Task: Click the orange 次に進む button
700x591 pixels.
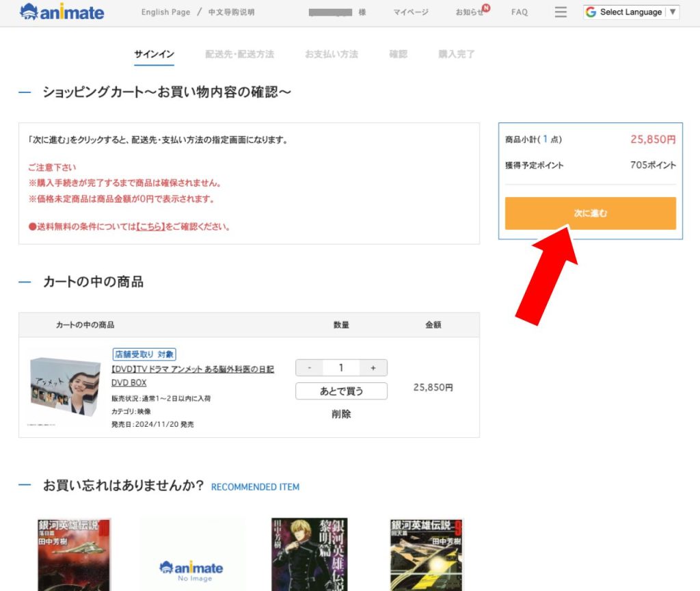Action: click(x=590, y=213)
